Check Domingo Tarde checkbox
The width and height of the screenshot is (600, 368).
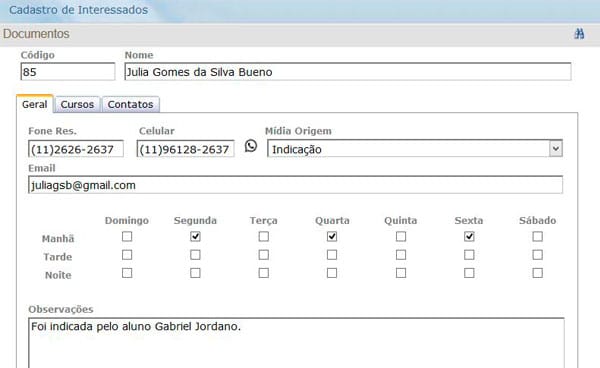127,255
